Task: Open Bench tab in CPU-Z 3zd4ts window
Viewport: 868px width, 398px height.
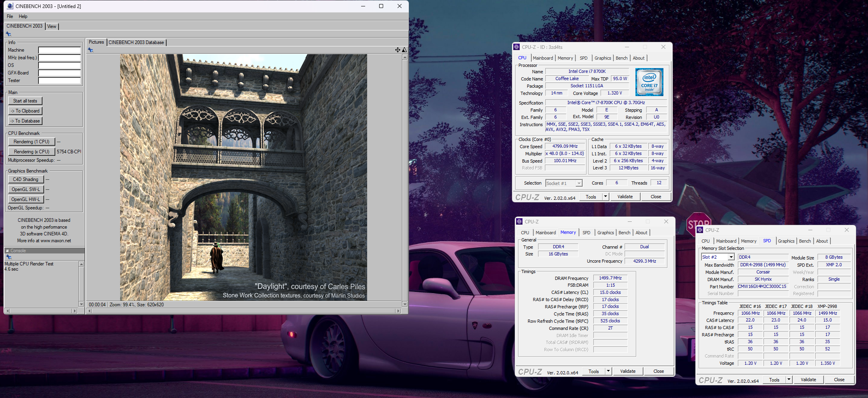Action: (x=621, y=58)
